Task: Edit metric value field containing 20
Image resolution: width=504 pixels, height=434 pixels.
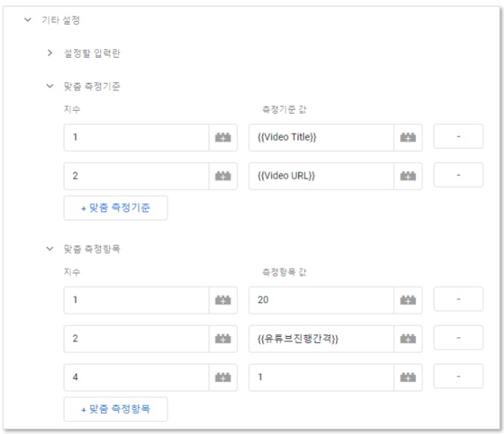Action: click(321, 300)
